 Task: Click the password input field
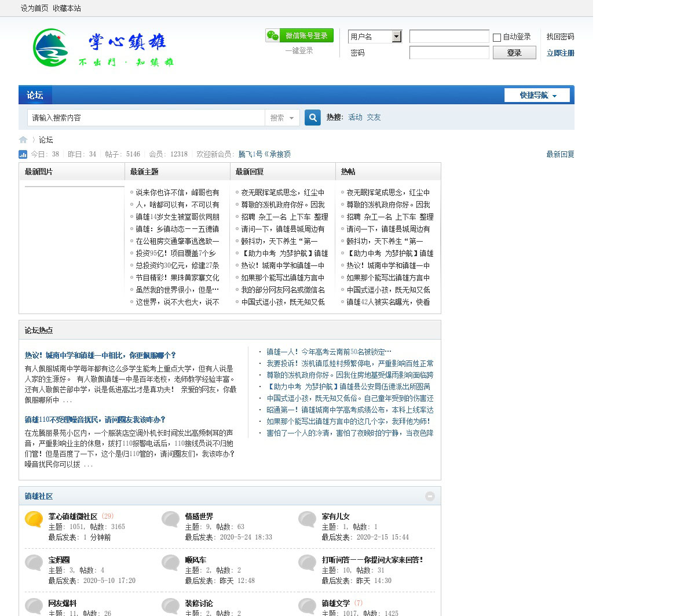pos(449,53)
